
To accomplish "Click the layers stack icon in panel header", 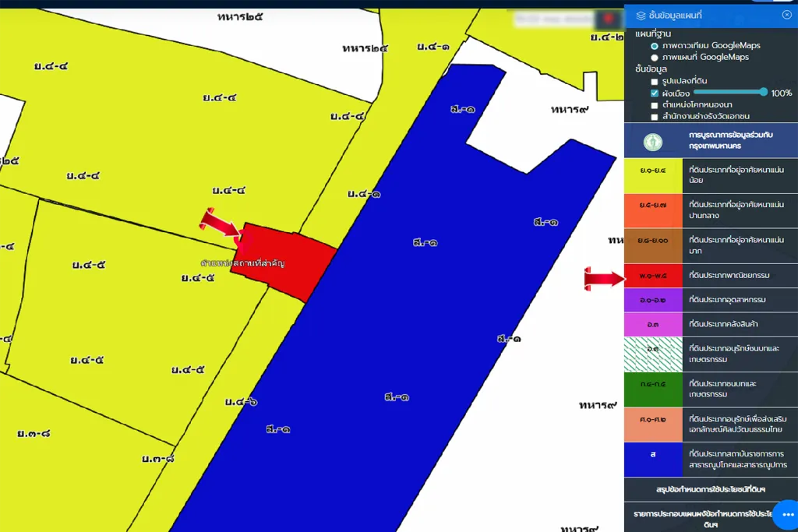I will [x=641, y=15].
